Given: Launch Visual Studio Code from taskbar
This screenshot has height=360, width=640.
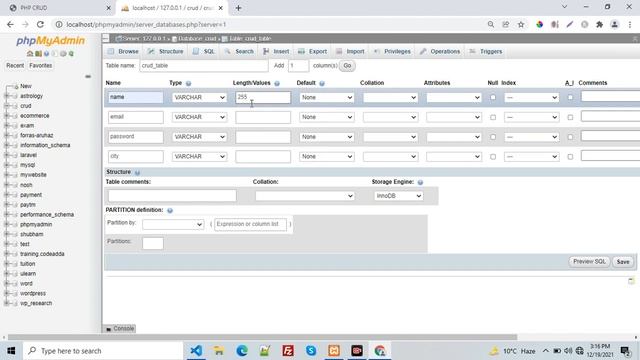Looking at the screenshot, I should click(196, 351).
